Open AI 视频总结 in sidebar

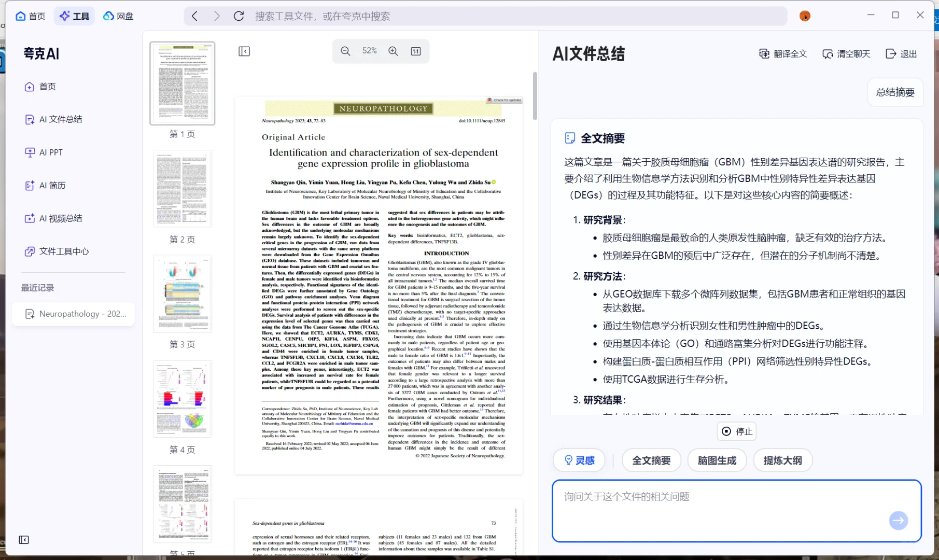(60, 218)
